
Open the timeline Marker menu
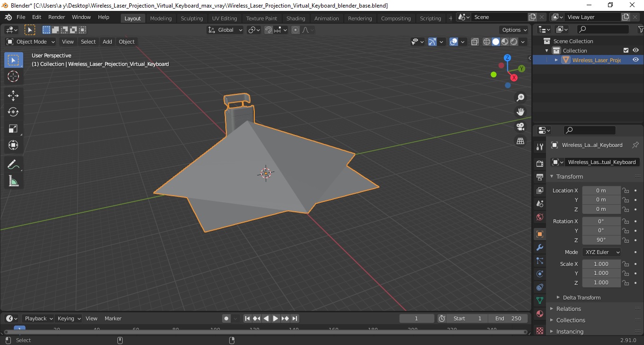coord(113,318)
